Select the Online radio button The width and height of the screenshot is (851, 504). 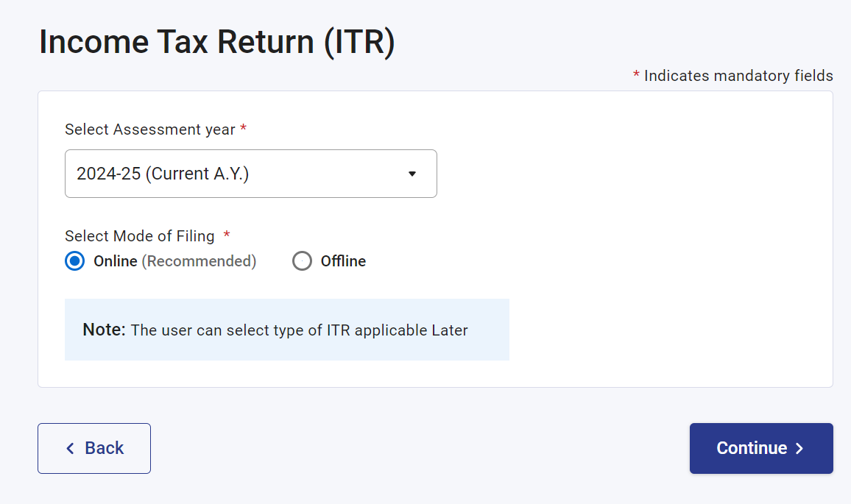point(74,261)
